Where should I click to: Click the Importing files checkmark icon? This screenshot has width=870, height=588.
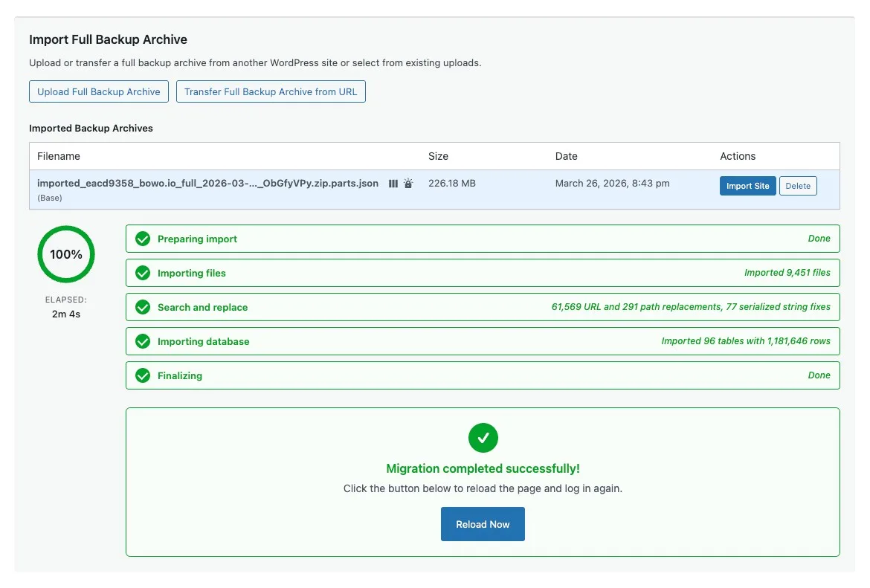(143, 273)
